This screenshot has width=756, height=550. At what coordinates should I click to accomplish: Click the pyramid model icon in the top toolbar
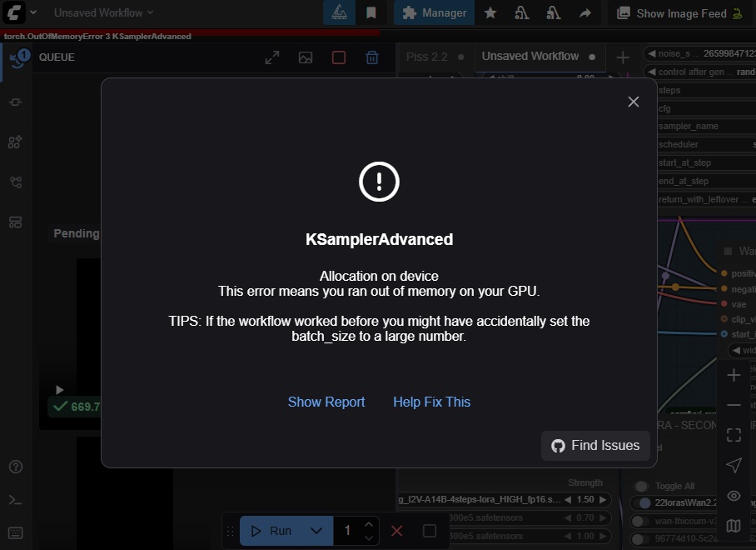[x=340, y=12]
